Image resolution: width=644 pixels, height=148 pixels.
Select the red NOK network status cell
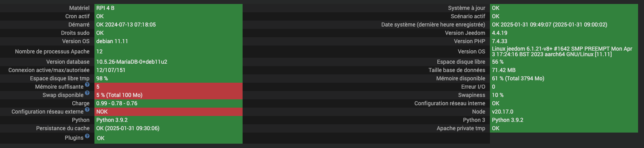coord(168,112)
